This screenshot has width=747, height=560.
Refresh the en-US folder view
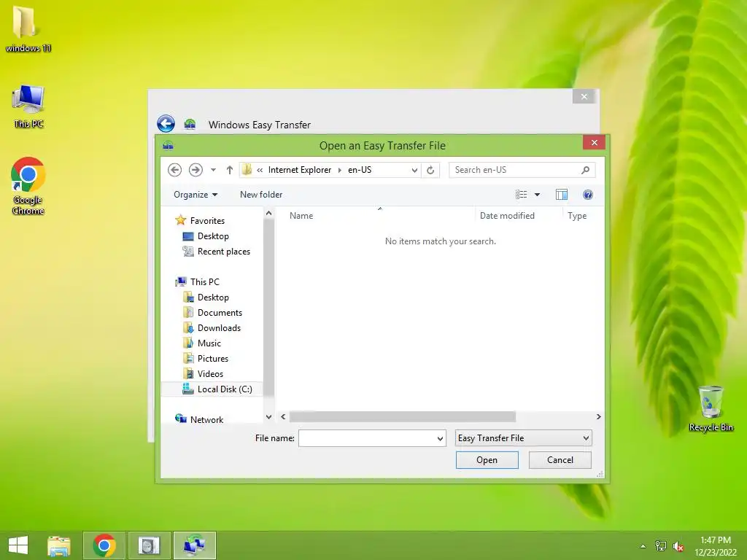(x=430, y=170)
